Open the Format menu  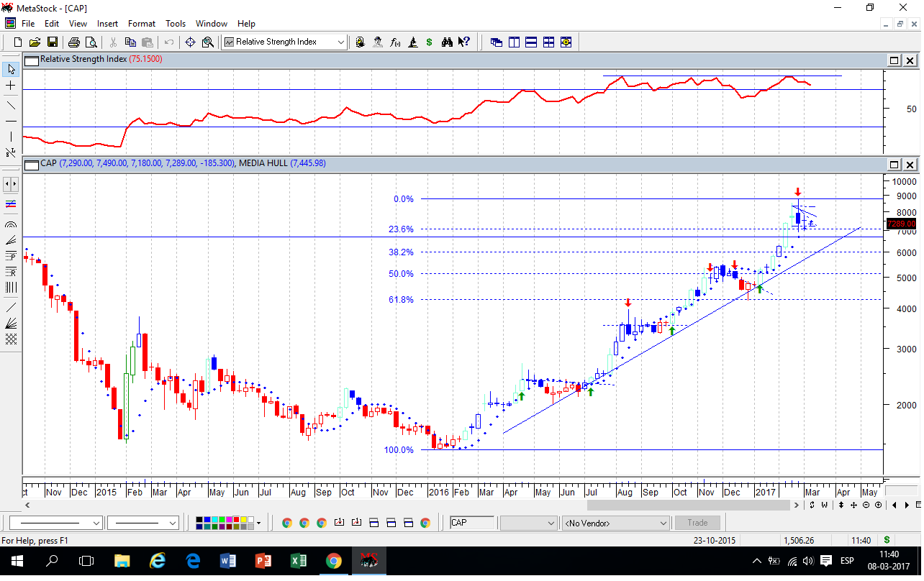click(142, 24)
